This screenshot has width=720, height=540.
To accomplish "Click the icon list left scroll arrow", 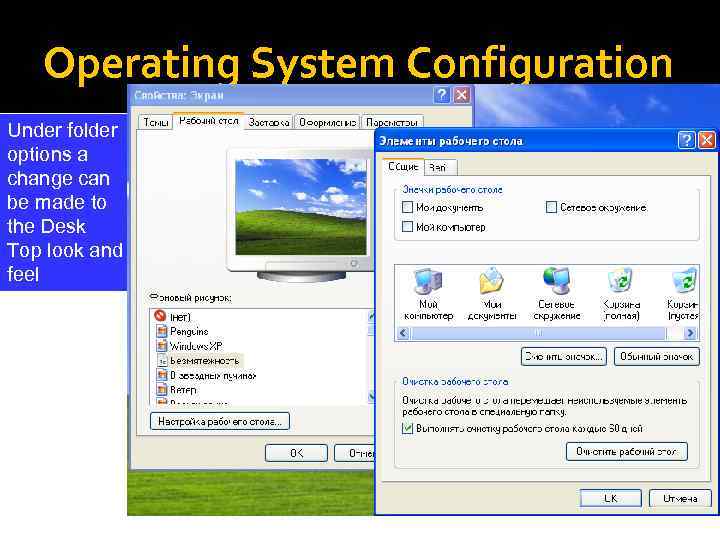I will 403,333.
